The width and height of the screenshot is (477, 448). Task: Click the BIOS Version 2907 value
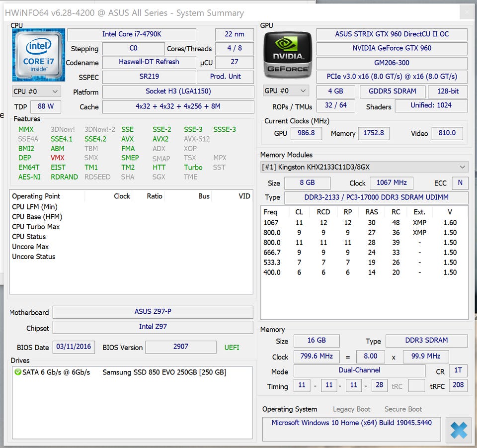click(x=181, y=347)
